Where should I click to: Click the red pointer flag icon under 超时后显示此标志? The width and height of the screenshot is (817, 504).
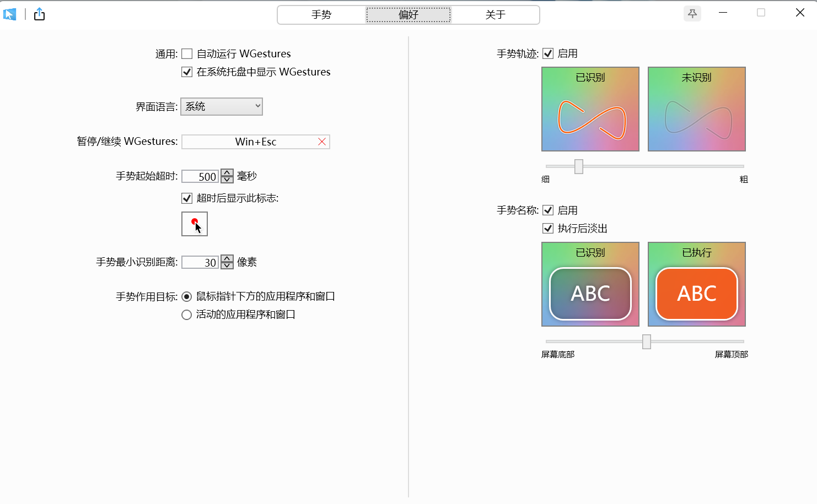click(194, 224)
